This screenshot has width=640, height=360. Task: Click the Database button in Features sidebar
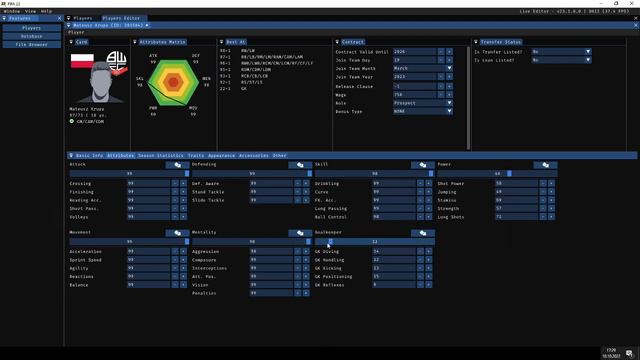point(32,36)
